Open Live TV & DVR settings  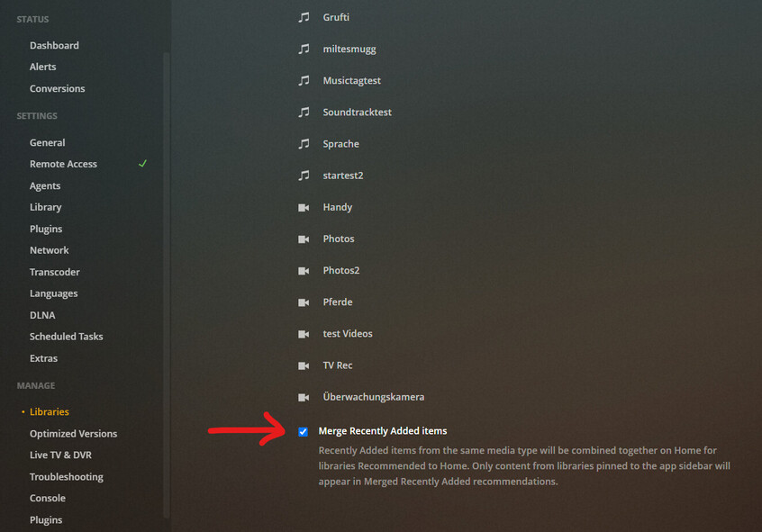point(60,455)
